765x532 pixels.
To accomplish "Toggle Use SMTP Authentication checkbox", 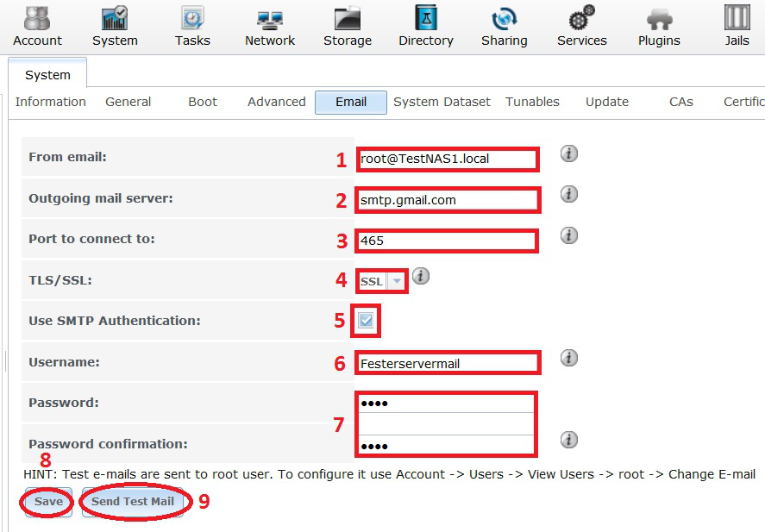I will (x=367, y=321).
